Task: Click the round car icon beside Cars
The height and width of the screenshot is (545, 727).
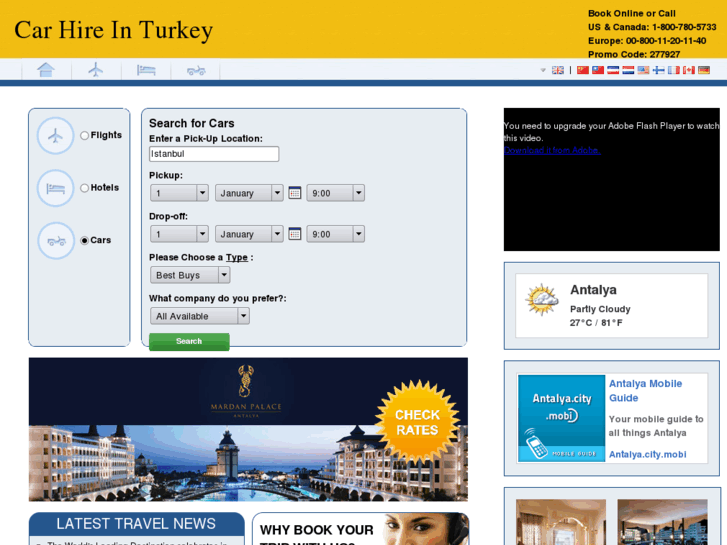Action: (x=56, y=241)
